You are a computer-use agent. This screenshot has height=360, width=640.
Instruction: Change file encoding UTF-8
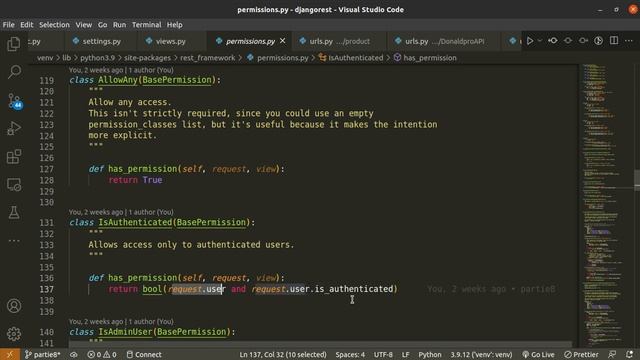click(383, 354)
